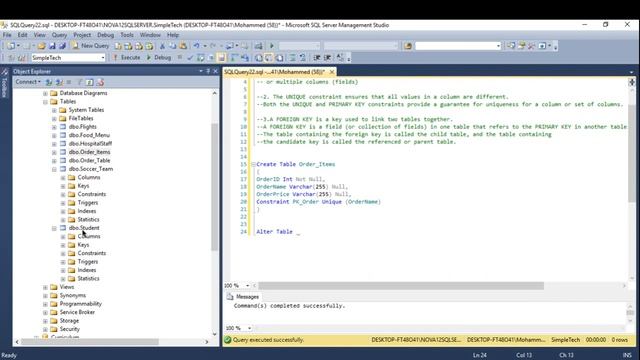Click the Cancel Executing Query stop icon
Screen dimensions: 640x360
tap(180, 58)
